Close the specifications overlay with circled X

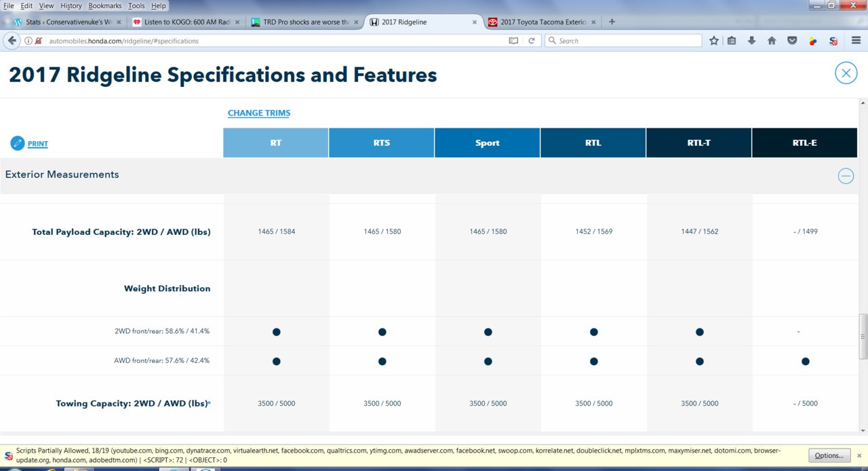click(x=846, y=73)
